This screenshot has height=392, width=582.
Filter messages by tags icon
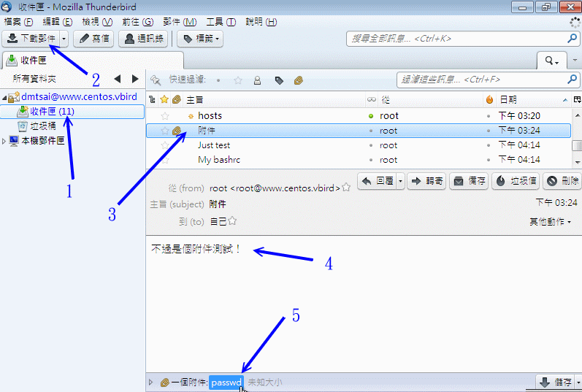[278, 80]
